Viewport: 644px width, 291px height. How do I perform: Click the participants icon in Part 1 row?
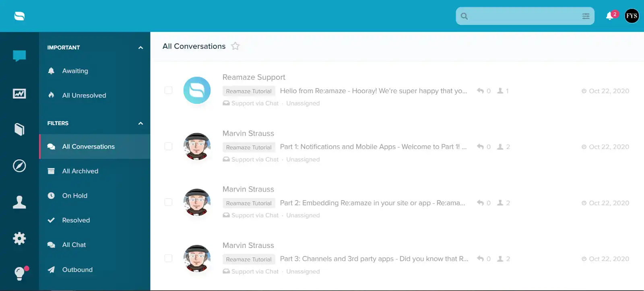pos(500,147)
